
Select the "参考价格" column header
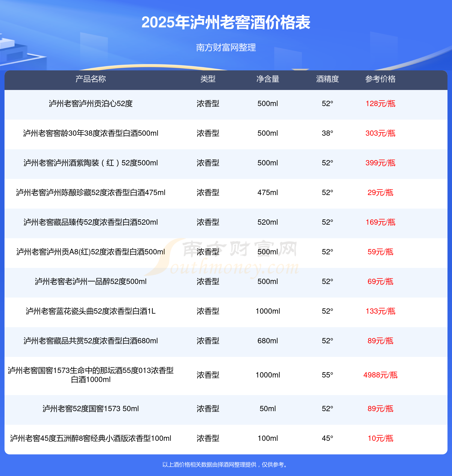tap(380, 79)
